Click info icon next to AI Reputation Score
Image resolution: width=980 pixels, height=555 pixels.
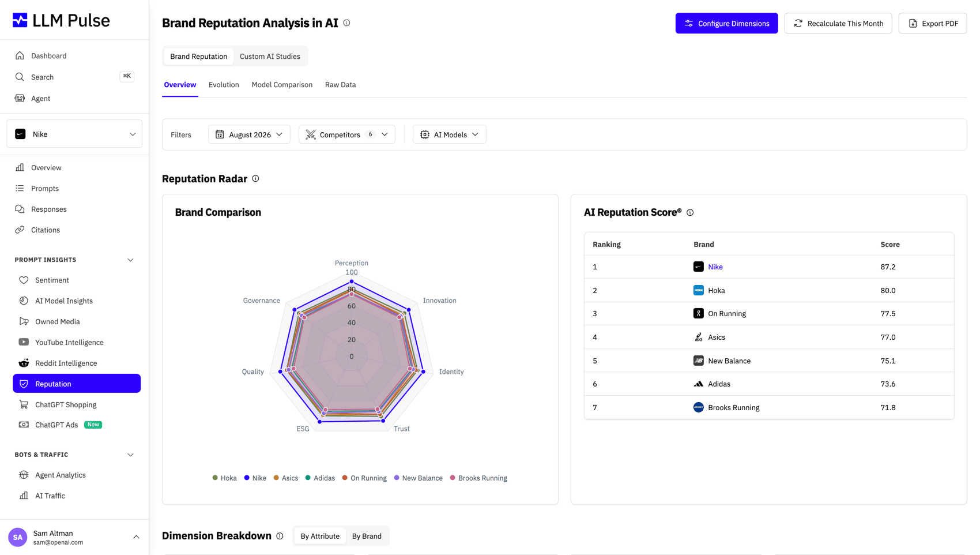pyautogui.click(x=690, y=213)
